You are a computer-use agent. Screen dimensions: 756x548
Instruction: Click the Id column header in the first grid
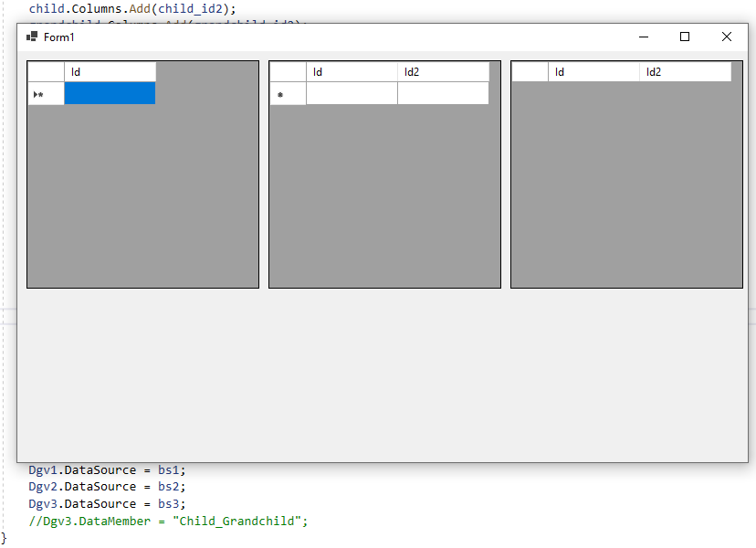[x=110, y=71]
